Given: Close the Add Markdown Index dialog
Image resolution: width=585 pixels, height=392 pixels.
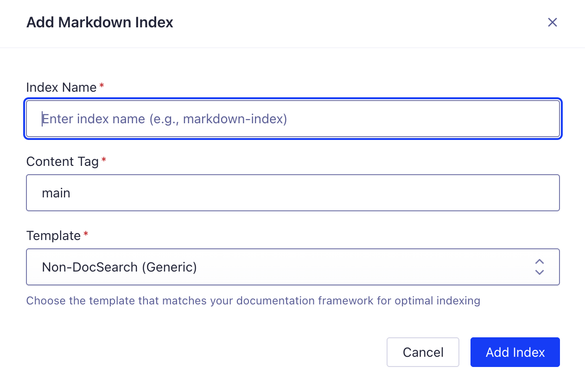Looking at the screenshot, I should 552,22.
